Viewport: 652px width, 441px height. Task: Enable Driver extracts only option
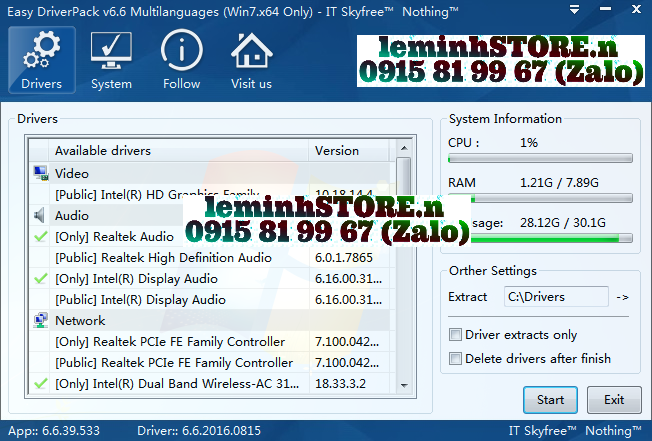click(x=455, y=335)
